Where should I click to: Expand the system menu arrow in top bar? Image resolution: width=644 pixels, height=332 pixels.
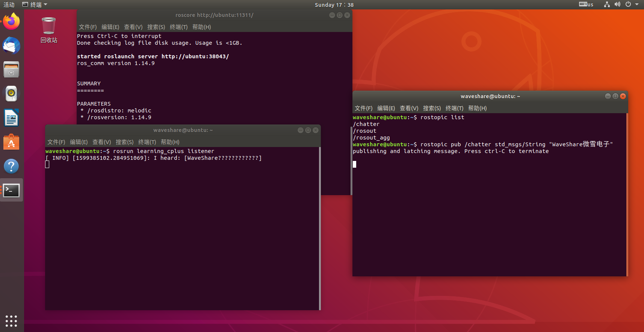click(637, 5)
